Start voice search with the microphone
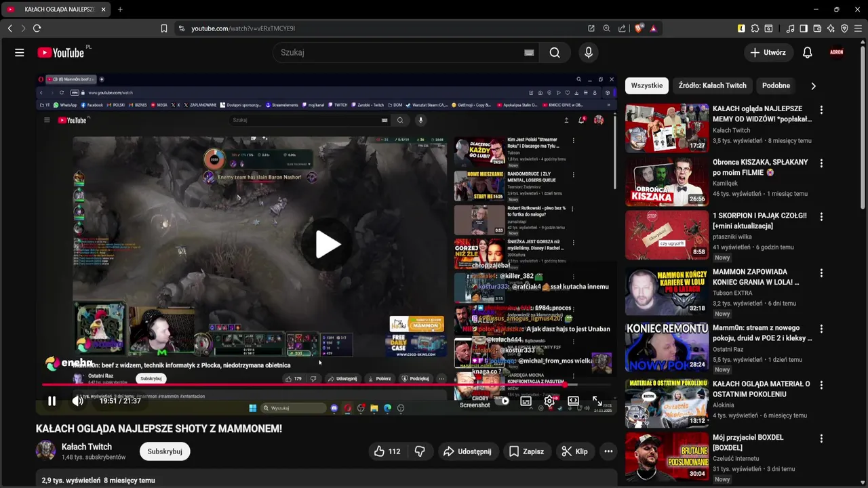 click(x=589, y=52)
